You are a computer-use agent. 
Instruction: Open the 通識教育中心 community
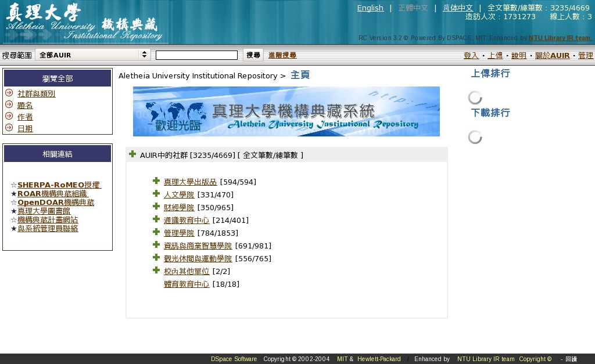click(x=187, y=220)
